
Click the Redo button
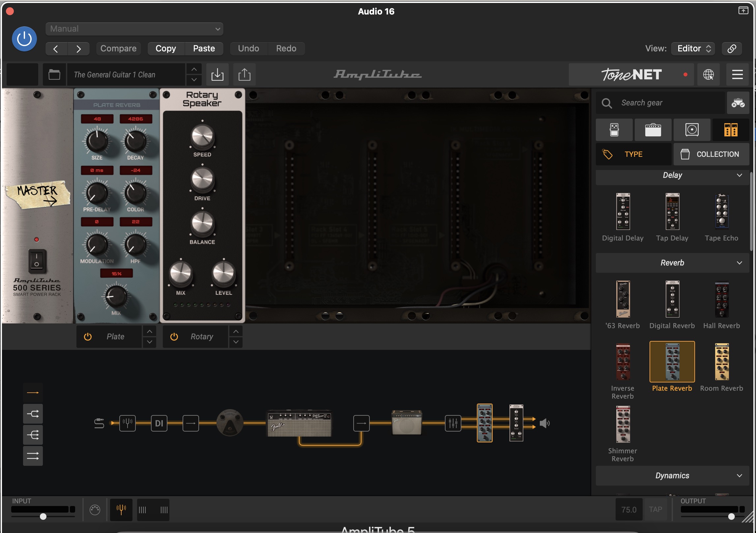pyautogui.click(x=286, y=49)
